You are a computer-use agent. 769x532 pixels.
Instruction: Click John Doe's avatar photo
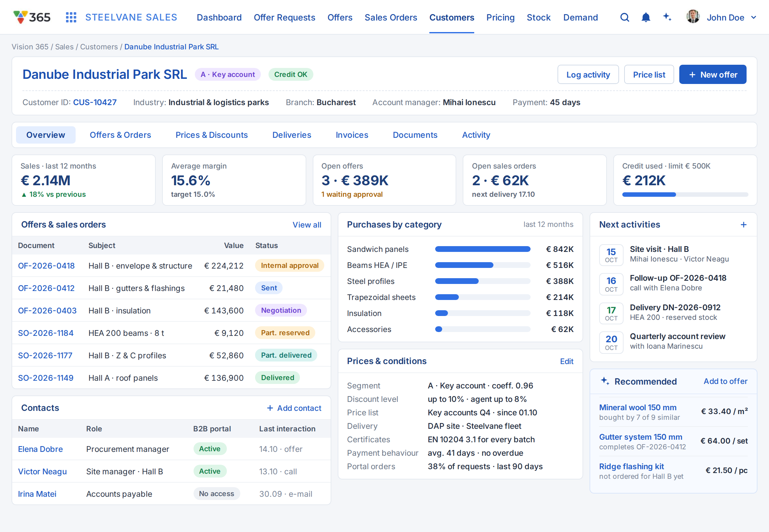pyautogui.click(x=693, y=17)
